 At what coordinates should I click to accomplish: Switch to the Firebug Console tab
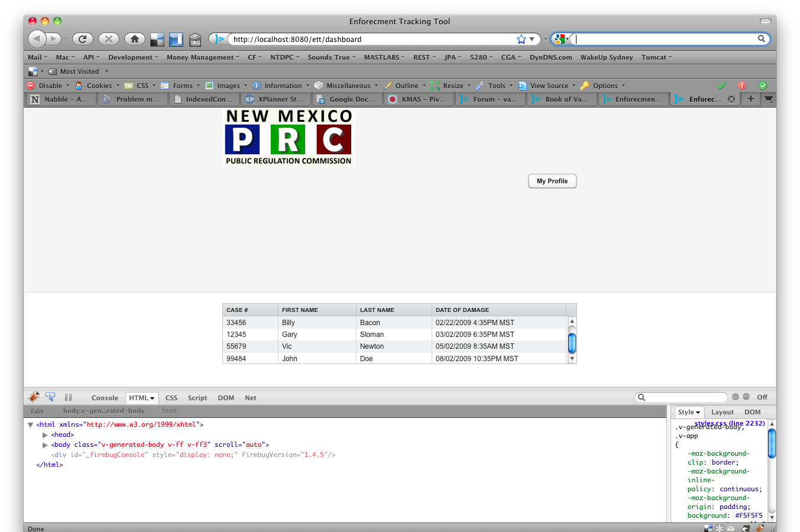click(105, 398)
